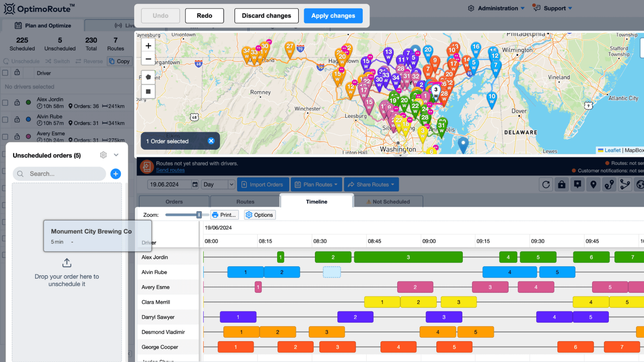Toggle the lock next to Alvin Rube
Image resolution: width=644 pixels, height=362 pixels.
[17, 120]
